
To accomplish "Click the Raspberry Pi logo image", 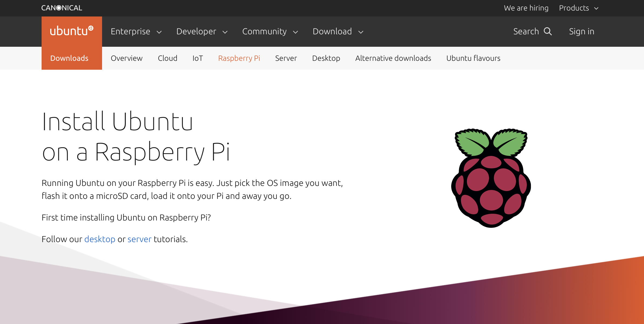I will tap(491, 178).
